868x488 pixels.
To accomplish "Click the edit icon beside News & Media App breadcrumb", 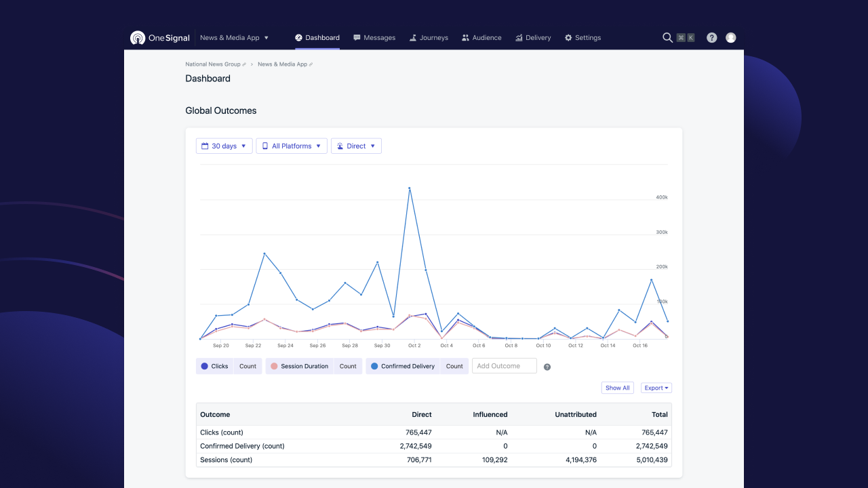I will click(311, 64).
